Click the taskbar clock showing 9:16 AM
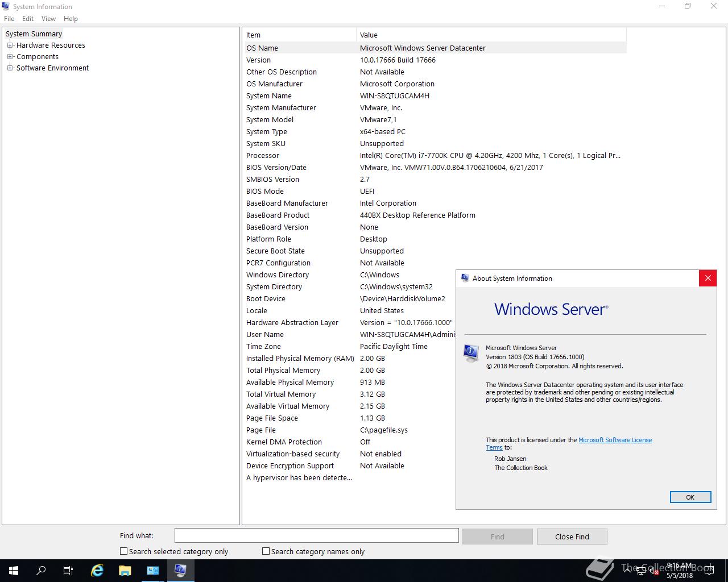The height and width of the screenshot is (582, 728). [679, 571]
